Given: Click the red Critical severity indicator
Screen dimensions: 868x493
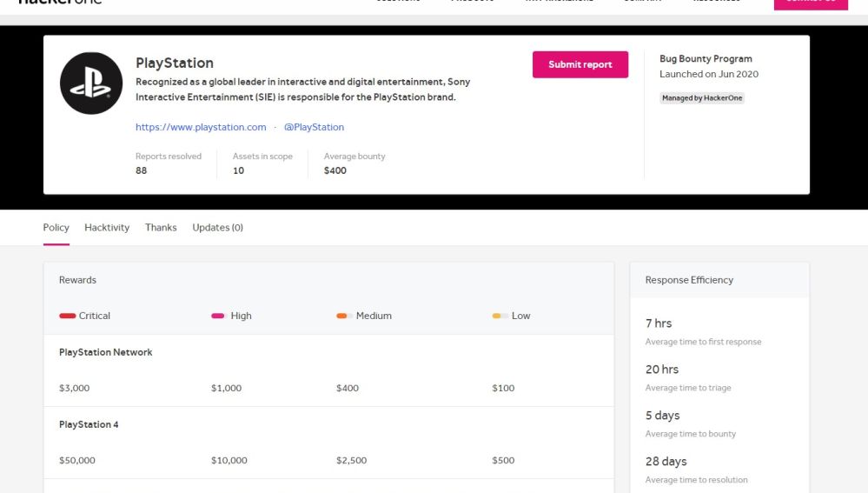Looking at the screenshot, I should click(68, 316).
